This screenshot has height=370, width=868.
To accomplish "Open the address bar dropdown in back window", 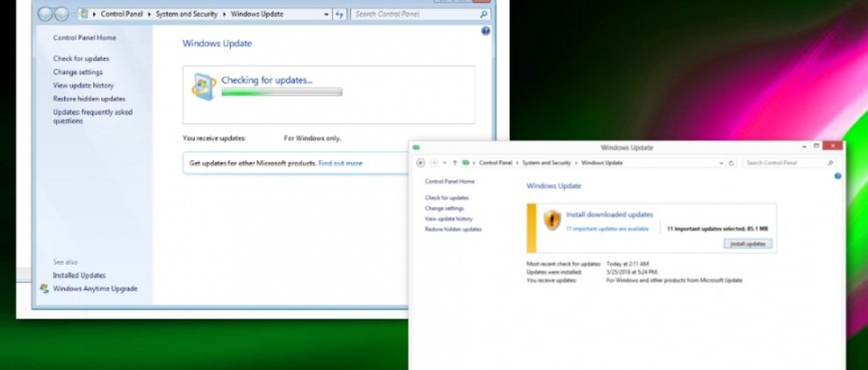I will [326, 14].
